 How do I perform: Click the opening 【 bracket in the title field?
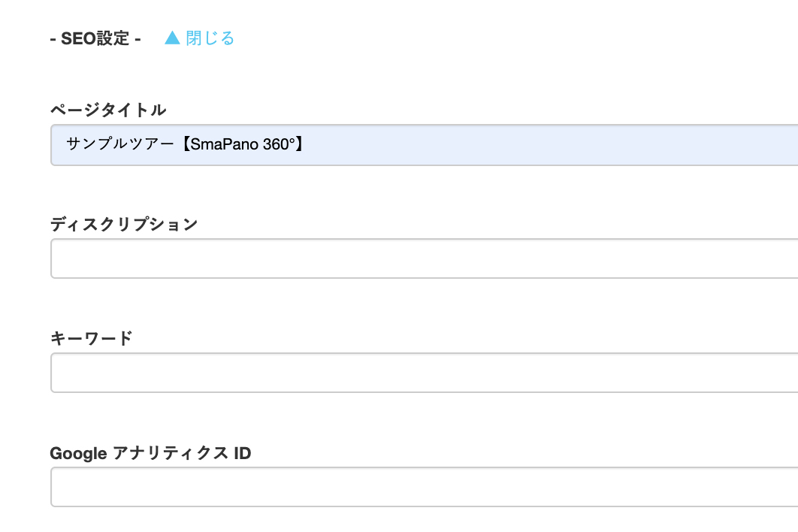tap(186, 145)
